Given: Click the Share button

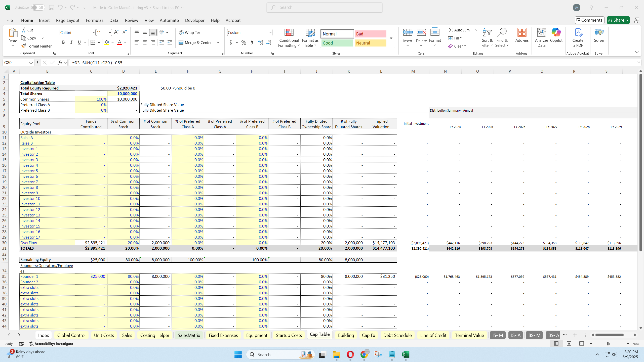Looking at the screenshot, I should (x=618, y=20).
